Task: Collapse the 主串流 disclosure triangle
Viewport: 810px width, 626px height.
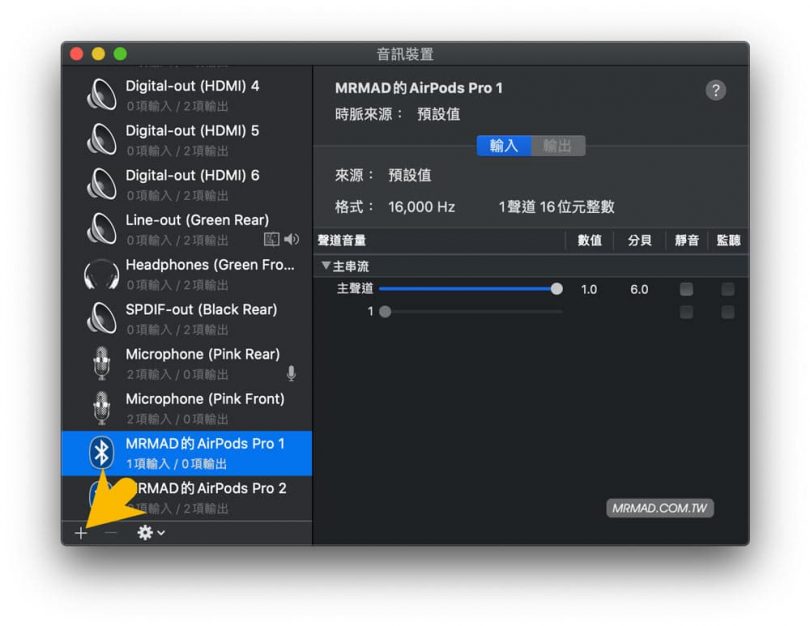Action: [x=325, y=267]
